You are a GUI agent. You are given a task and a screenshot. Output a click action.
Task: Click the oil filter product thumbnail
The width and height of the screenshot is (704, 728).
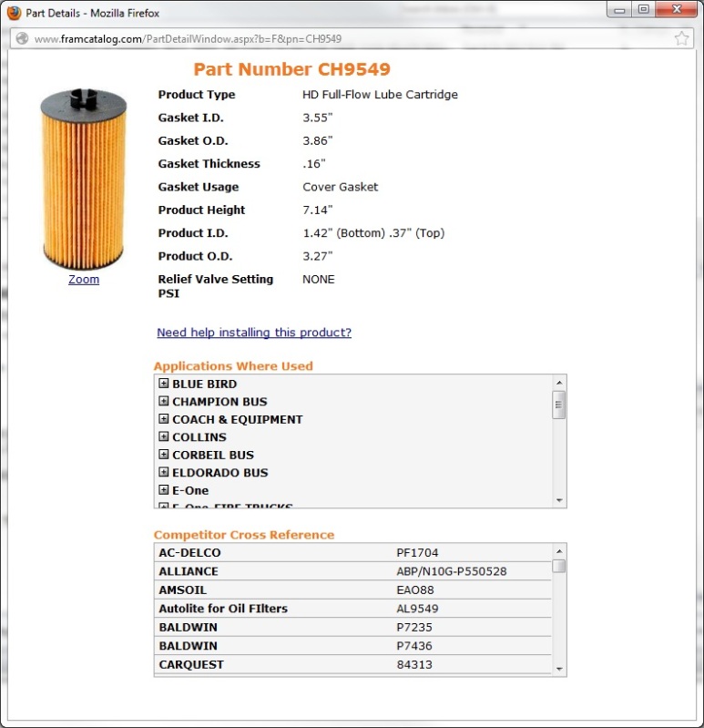(x=84, y=179)
